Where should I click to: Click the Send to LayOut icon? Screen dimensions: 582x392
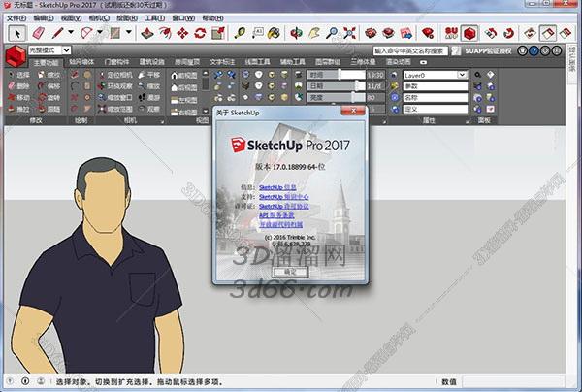tap(406, 33)
